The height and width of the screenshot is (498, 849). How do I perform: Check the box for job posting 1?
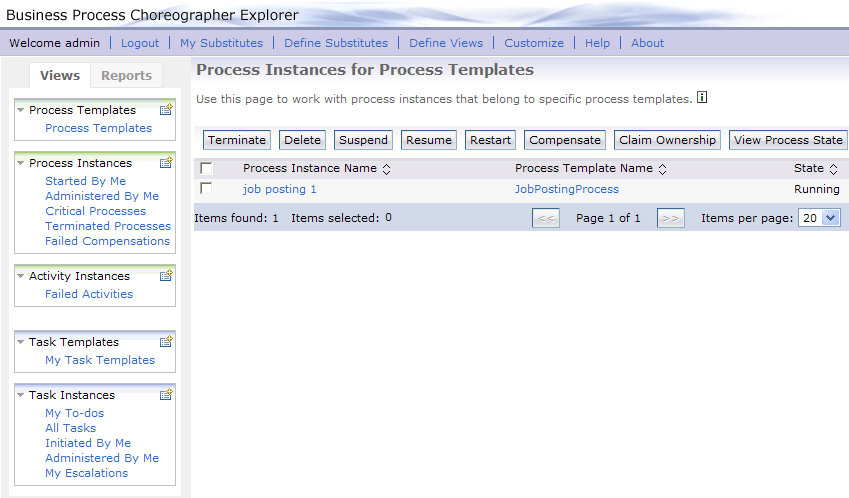coord(206,188)
